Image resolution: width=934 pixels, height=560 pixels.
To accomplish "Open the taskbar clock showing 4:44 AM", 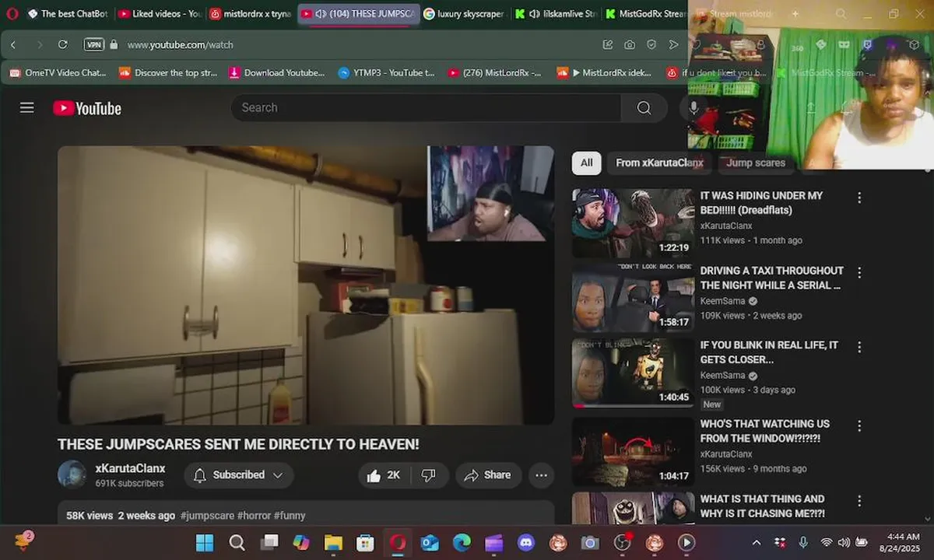I will [x=898, y=542].
